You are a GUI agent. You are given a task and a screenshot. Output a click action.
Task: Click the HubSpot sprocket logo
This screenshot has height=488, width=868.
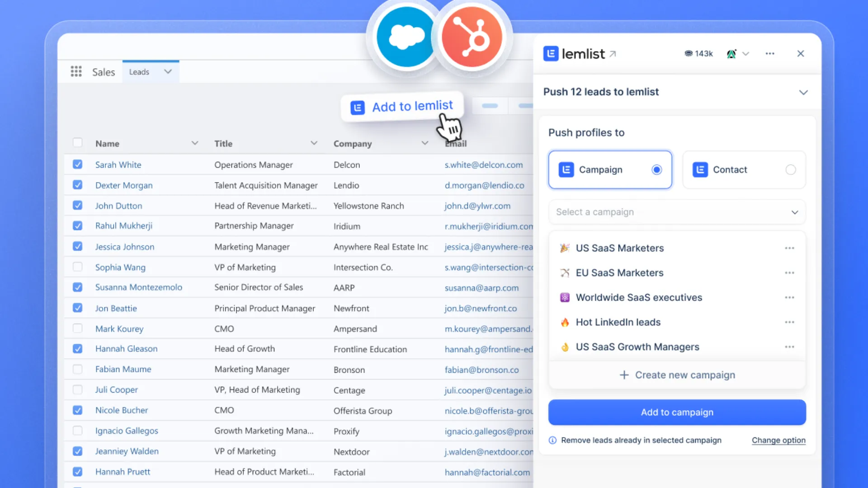click(x=472, y=37)
